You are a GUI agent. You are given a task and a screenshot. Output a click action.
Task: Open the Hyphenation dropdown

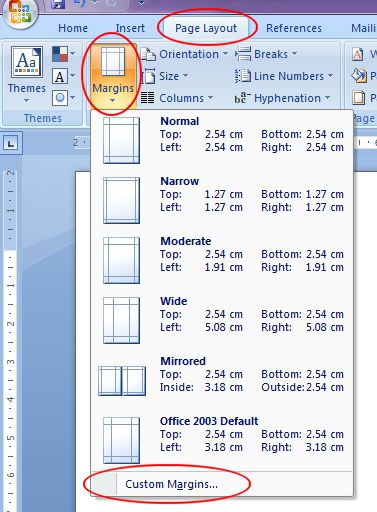pos(283,98)
